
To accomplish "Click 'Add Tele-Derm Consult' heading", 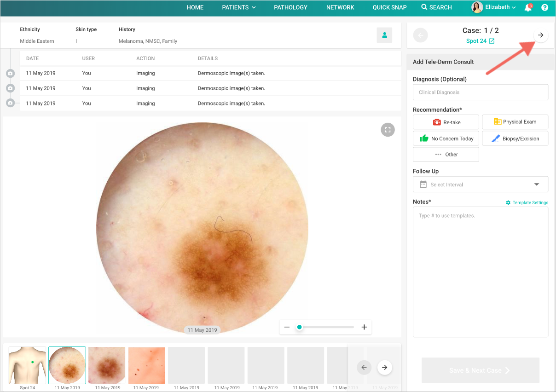I will coord(443,62).
